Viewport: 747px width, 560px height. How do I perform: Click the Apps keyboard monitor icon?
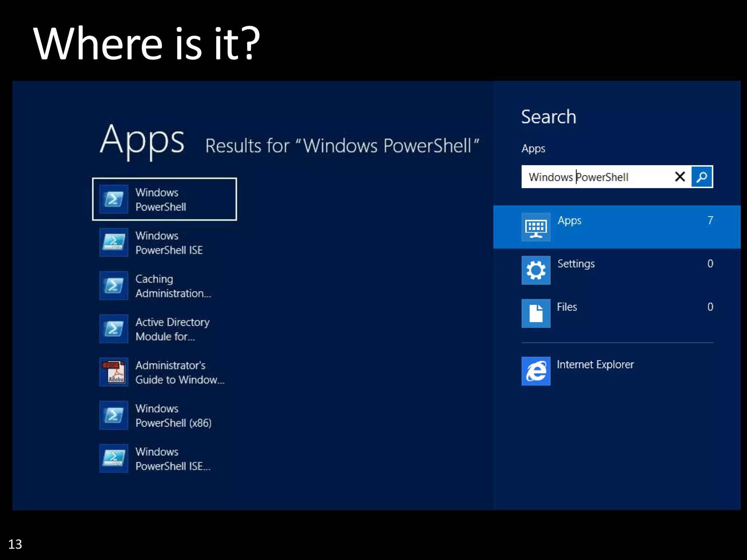point(536,227)
